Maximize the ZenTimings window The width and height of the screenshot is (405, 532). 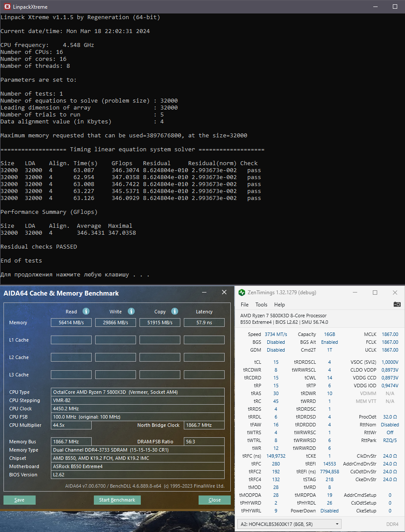pos(375,293)
